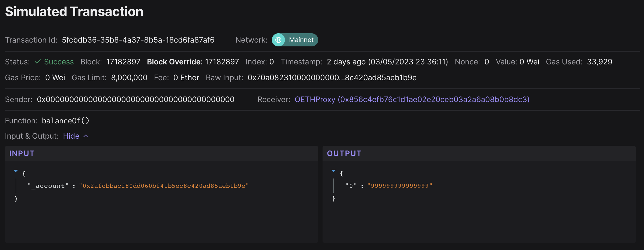
Task: Click the Gas Used value 33,929
Action: coord(600,62)
